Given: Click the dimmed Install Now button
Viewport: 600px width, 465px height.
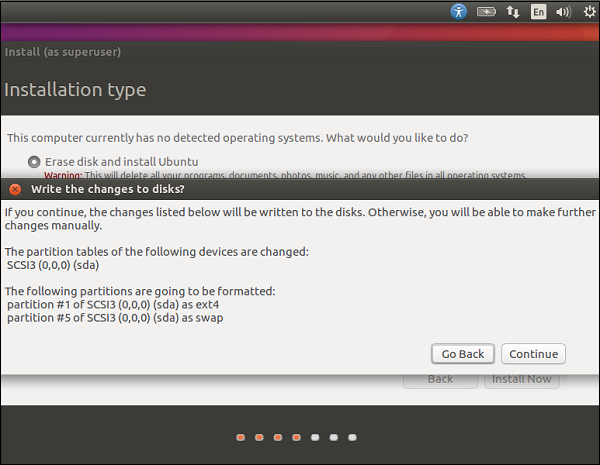Looking at the screenshot, I should pyautogui.click(x=522, y=380).
